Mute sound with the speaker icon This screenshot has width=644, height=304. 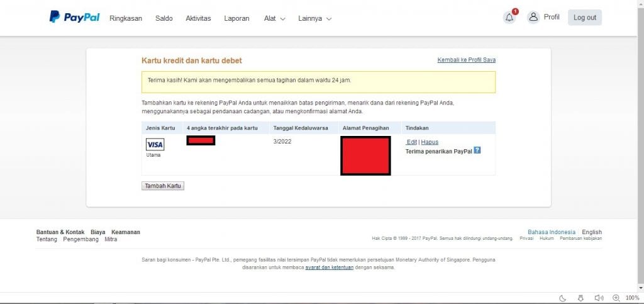tap(599, 298)
